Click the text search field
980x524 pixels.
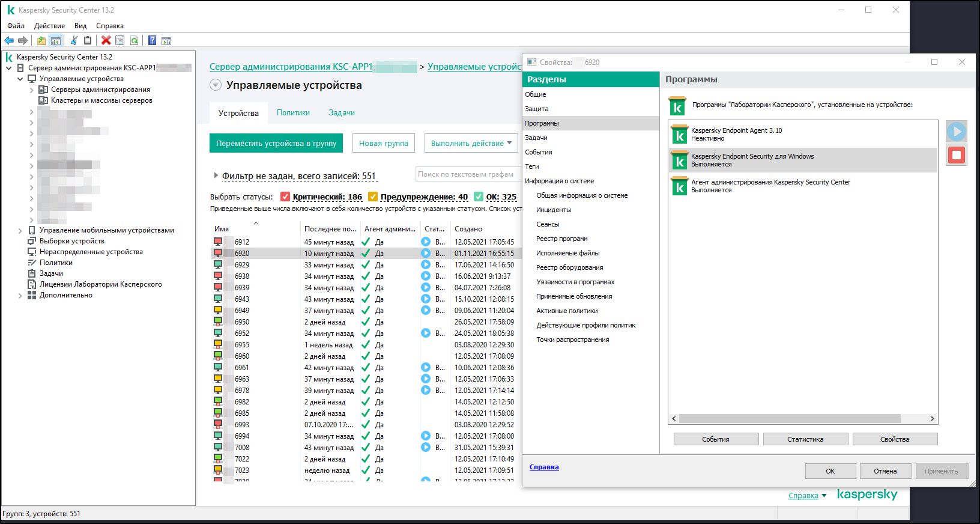point(467,174)
